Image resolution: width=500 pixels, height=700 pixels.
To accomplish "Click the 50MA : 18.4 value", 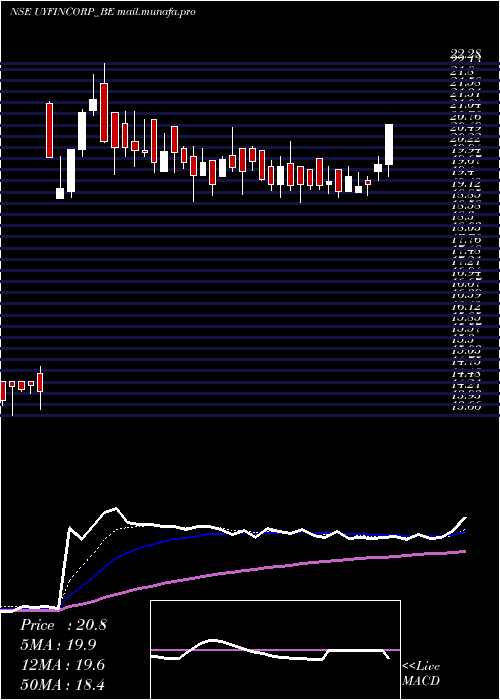I will coord(62,684).
